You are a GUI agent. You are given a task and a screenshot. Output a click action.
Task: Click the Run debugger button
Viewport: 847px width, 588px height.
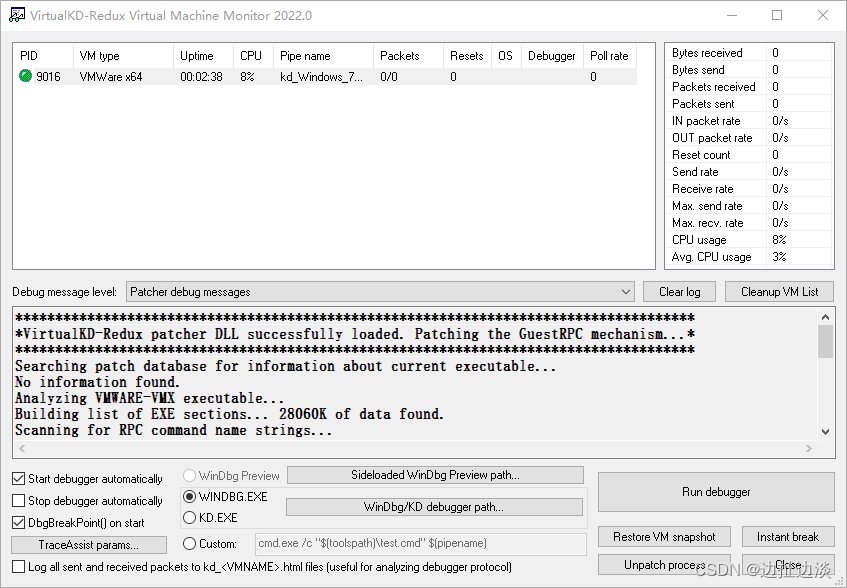click(x=716, y=492)
